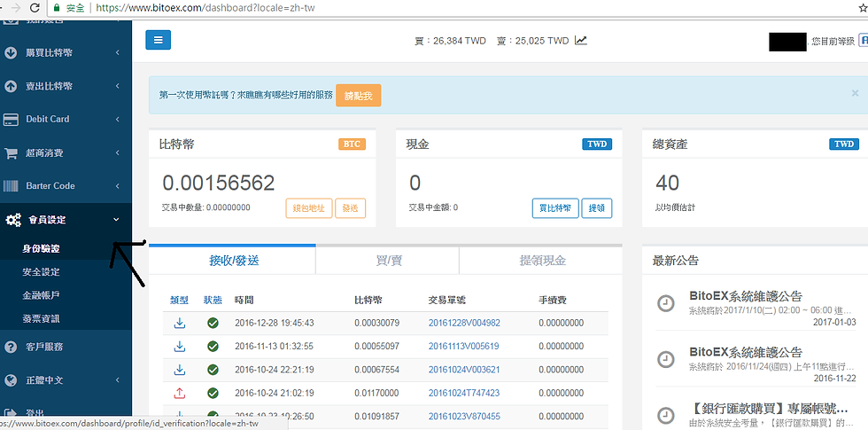
Task: Click the 買比特幣 button
Action: (556, 208)
